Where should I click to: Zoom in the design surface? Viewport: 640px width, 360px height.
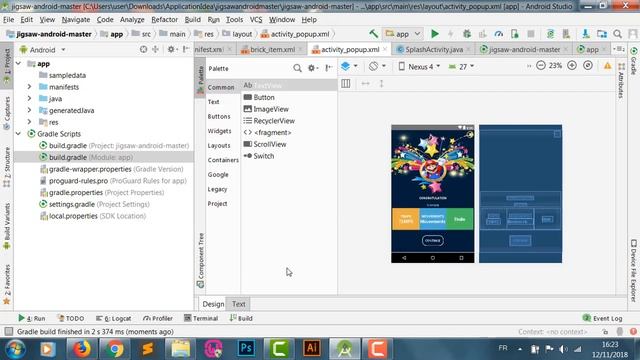pyautogui.click(x=572, y=65)
